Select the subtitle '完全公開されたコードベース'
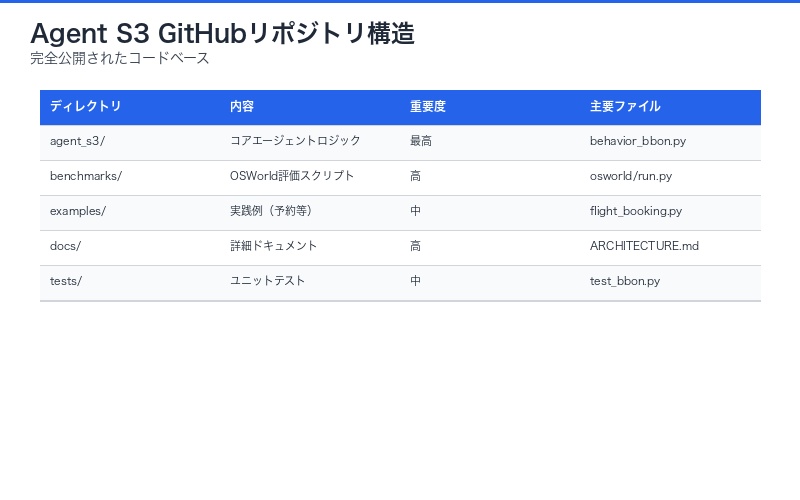This screenshot has height=500, width=800. [x=120, y=58]
